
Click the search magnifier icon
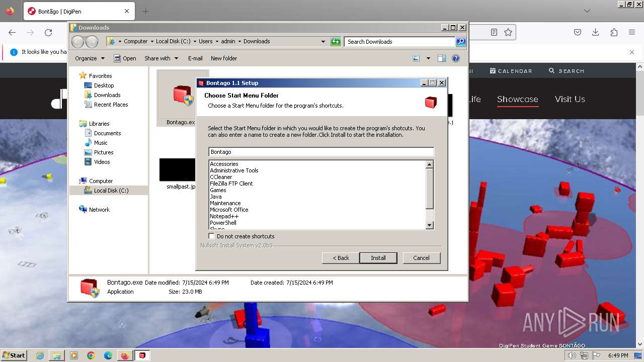coord(461,42)
